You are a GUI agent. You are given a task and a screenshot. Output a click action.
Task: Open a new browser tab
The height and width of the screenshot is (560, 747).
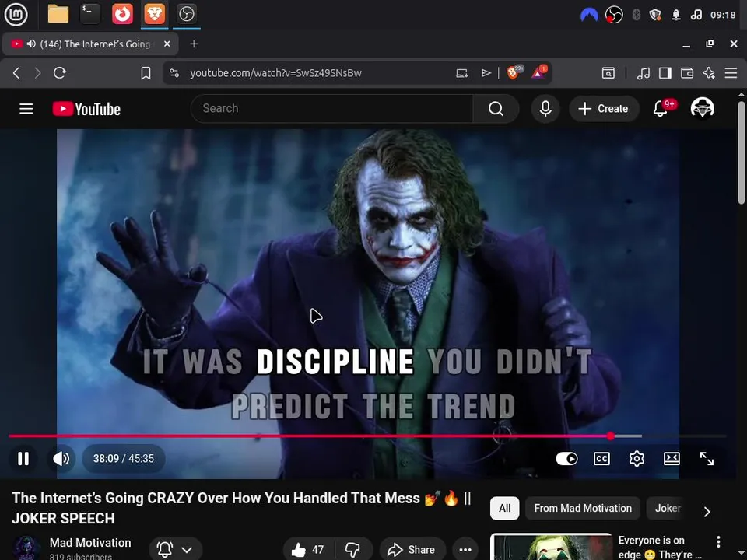194,44
